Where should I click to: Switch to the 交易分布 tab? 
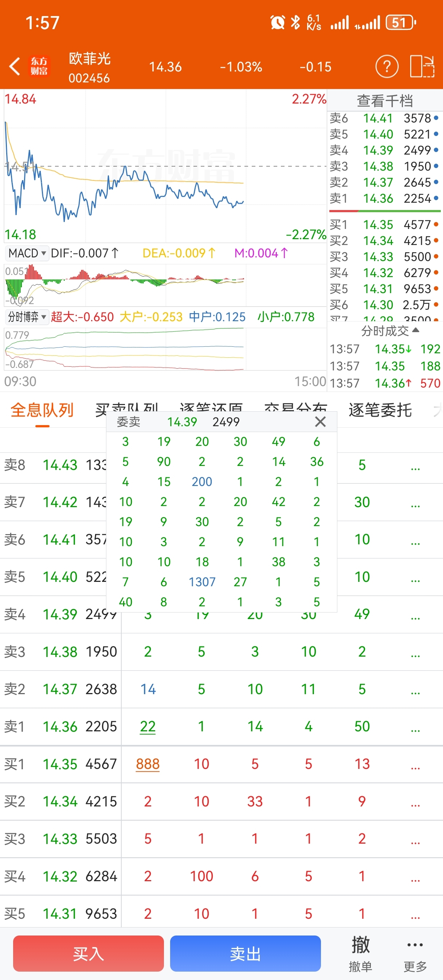click(x=295, y=408)
